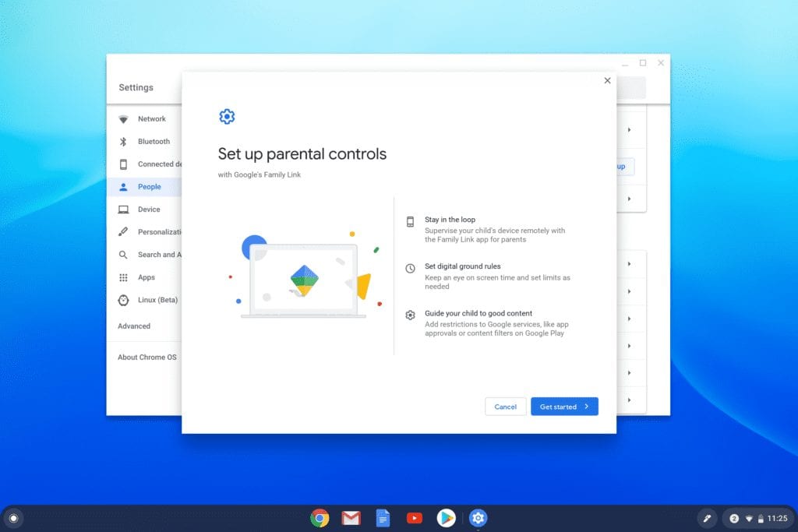Open Google Docs from the shelf
This screenshot has height=532, width=798.
tap(383, 518)
